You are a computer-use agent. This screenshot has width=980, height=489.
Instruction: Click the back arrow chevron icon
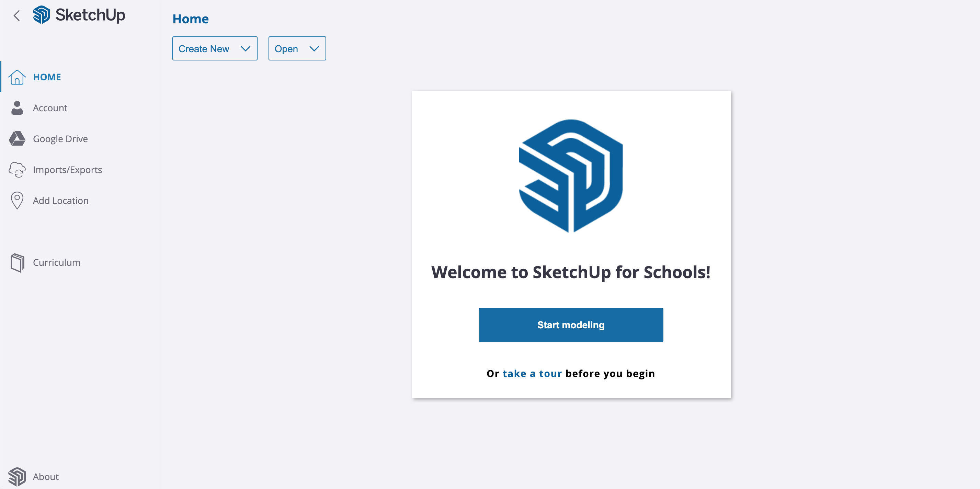(x=17, y=15)
